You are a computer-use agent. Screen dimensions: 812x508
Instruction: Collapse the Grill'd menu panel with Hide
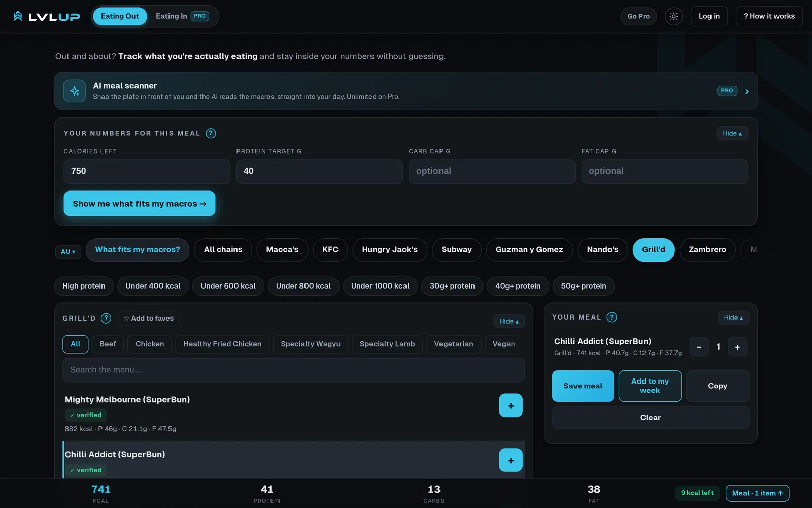click(x=509, y=321)
